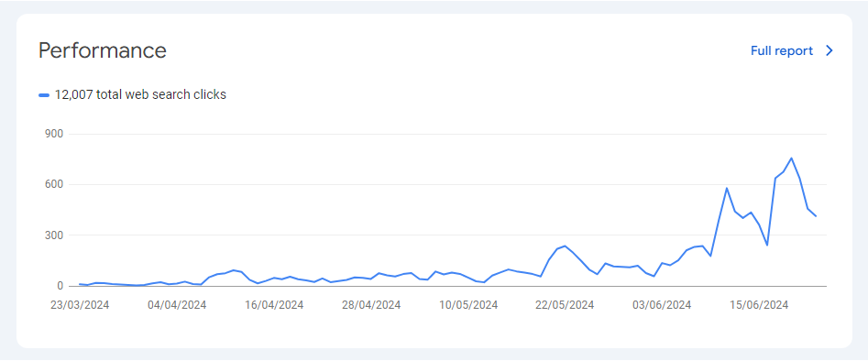Click the 22/05/2024 date axis label
The width and height of the screenshot is (868, 361).
pyautogui.click(x=565, y=305)
